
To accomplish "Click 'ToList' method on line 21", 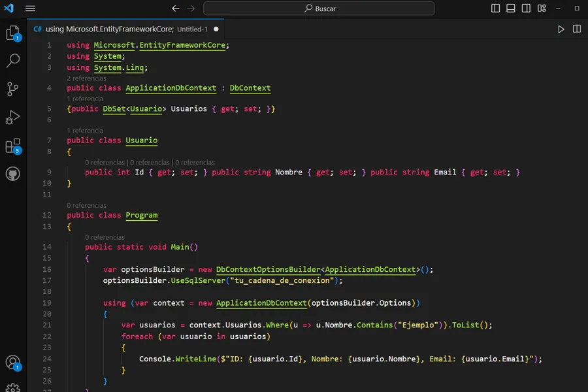I will pyautogui.click(x=465, y=325).
